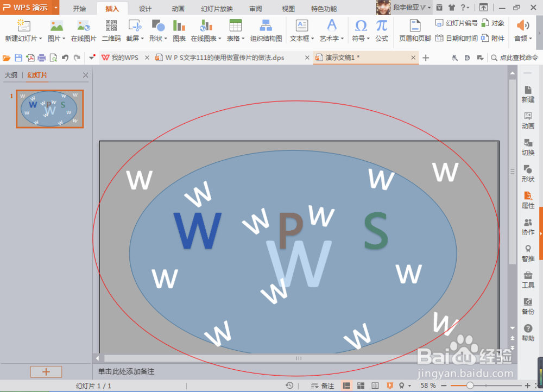Switch to 设计 ribbon tab
This screenshot has height=392, width=543.
(145, 9)
